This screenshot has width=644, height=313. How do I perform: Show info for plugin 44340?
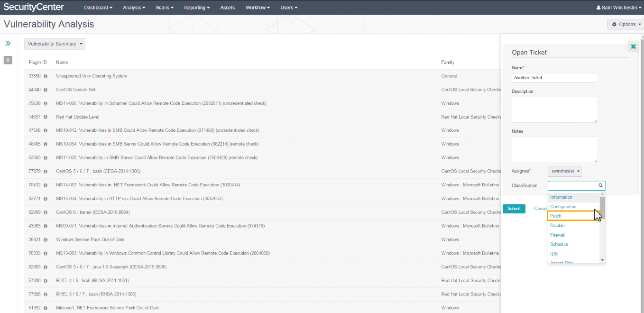click(46, 90)
